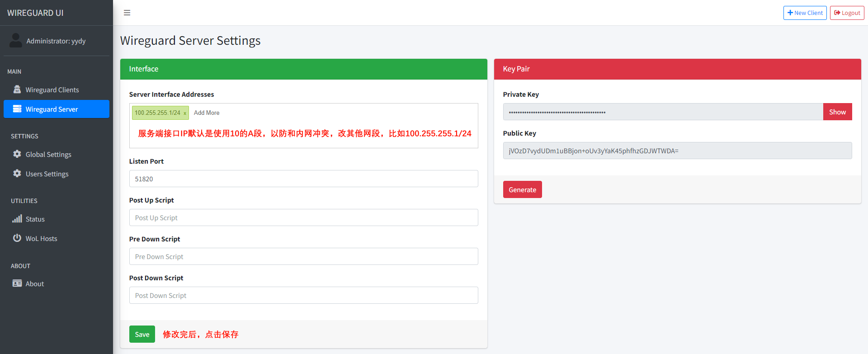
Task: Click the WIREGUARD UI brand link
Action: click(35, 13)
